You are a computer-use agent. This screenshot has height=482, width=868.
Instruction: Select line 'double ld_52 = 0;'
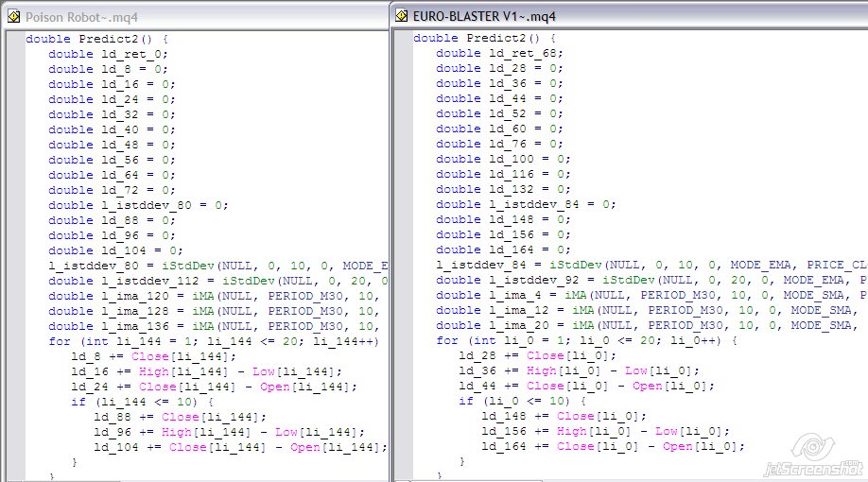pyautogui.click(x=499, y=113)
